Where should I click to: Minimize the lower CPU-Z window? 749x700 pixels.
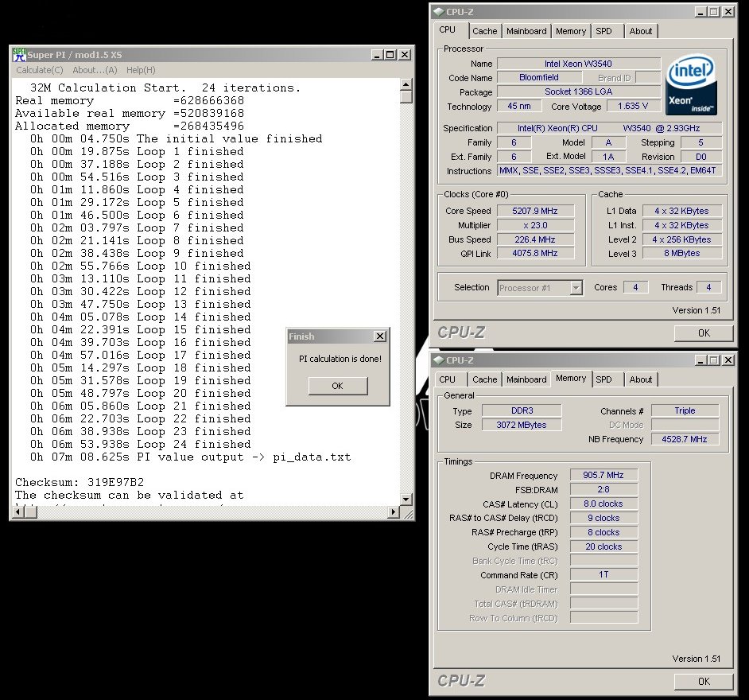click(x=700, y=360)
